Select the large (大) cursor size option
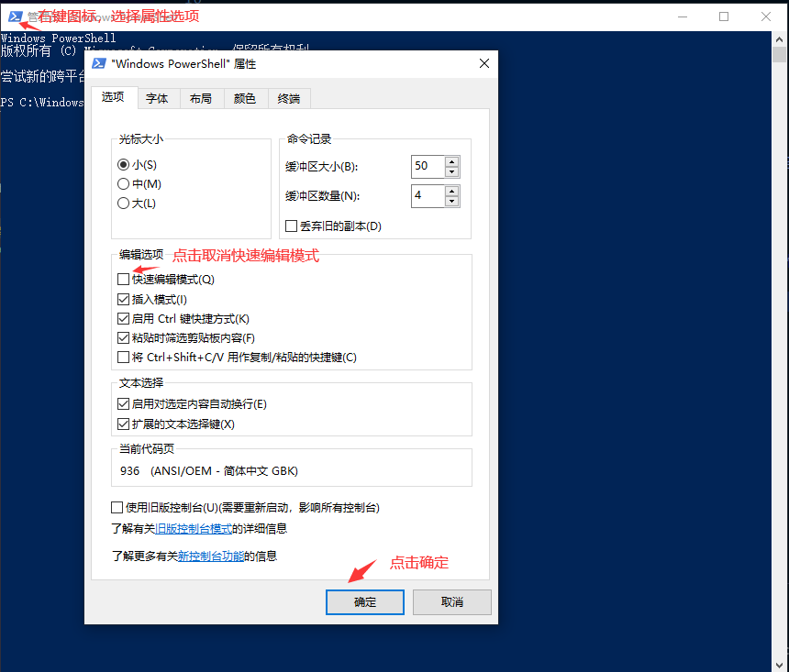 pyautogui.click(x=124, y=204)
